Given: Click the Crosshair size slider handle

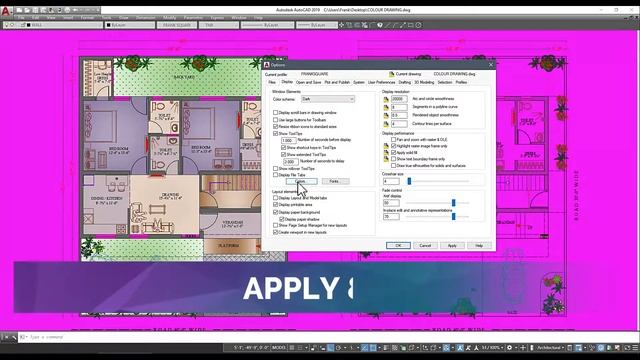Looking at the screenshot, I should click(x=409, y=181).
